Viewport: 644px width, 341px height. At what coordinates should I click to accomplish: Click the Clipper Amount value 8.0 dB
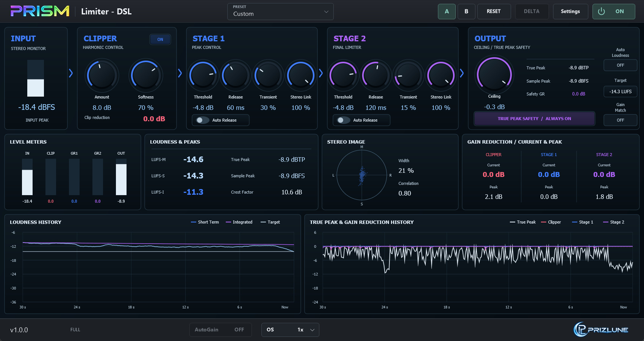click(102, 108)
